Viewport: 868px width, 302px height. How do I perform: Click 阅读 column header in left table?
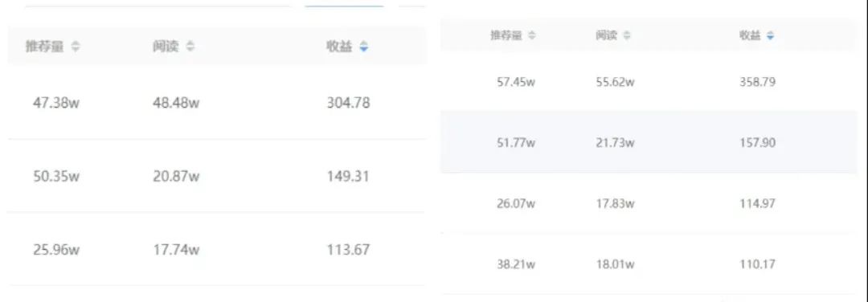[x=166, y=47]
